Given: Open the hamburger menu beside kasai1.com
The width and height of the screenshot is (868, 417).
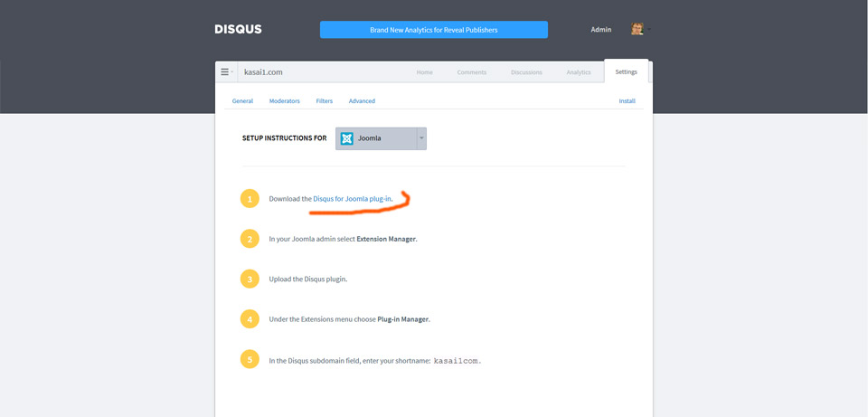Looking at the screenshot, I should coord(226,72).
